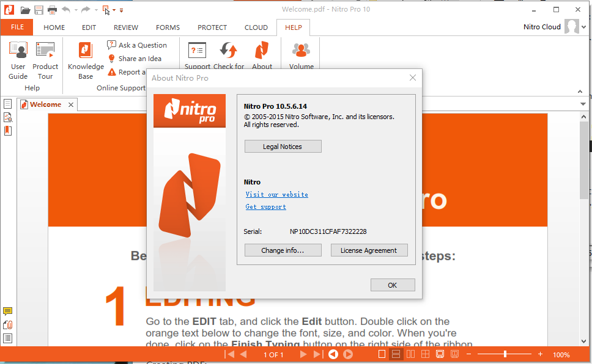Launch the Product Tour
Image resolution: width=592 pixels, height=364 pixels.
click(45, 60)
